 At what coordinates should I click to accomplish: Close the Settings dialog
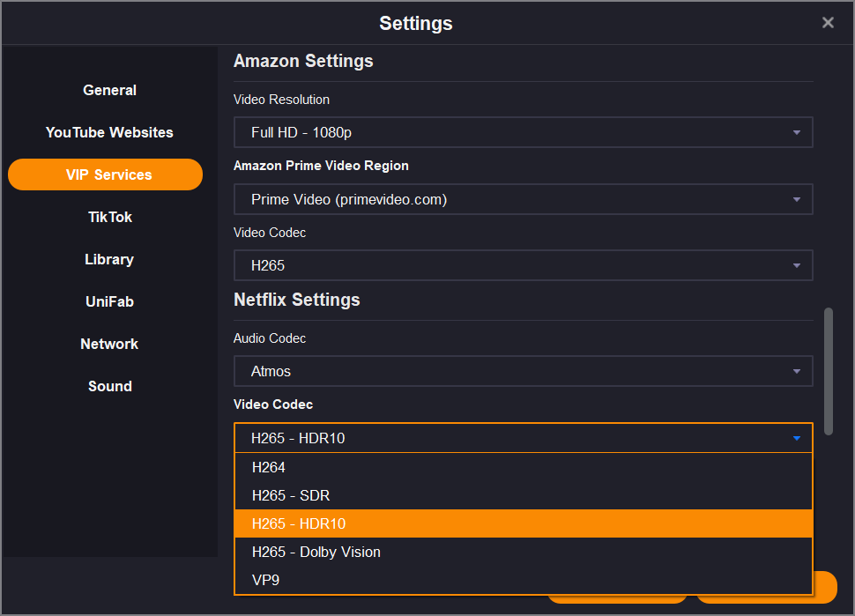point(828,23)
